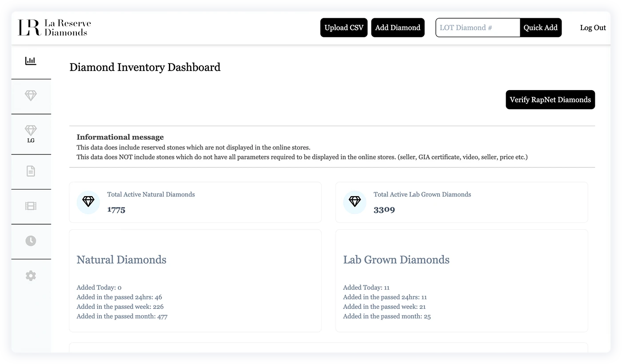Viewport: 622px width, 364px height.
Task: Click the document page sidebar icon
Action: click(31, 171)
